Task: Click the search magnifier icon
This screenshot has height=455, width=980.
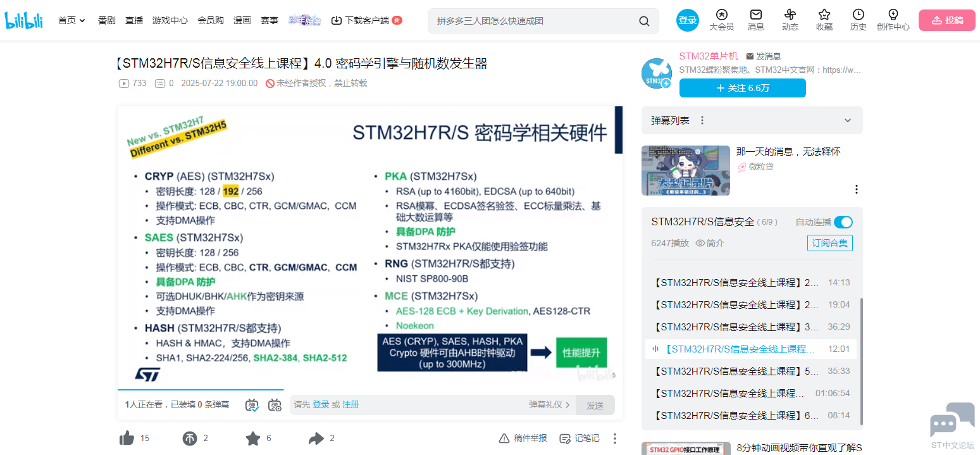Action: (x=644, y=21)
